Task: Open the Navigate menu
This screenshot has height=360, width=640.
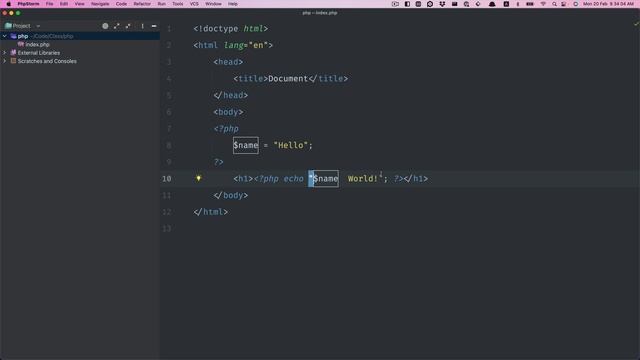Action: [100, 4]
